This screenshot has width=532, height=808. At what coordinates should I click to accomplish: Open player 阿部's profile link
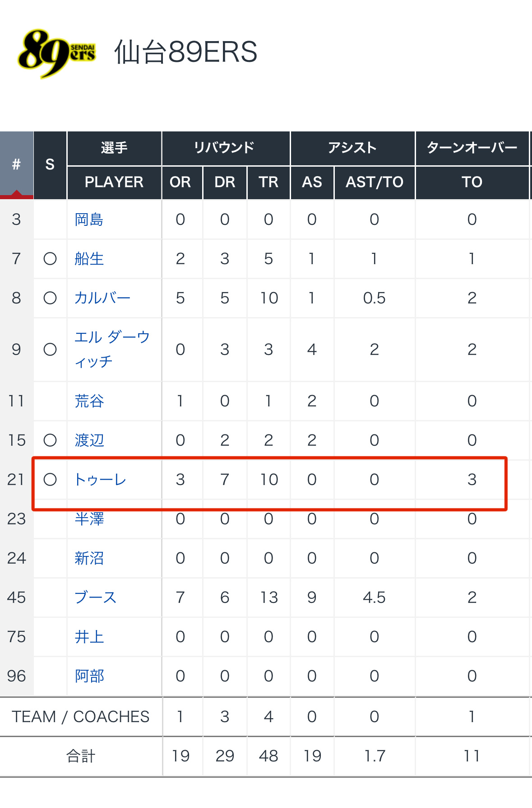[x=89, y=676]
